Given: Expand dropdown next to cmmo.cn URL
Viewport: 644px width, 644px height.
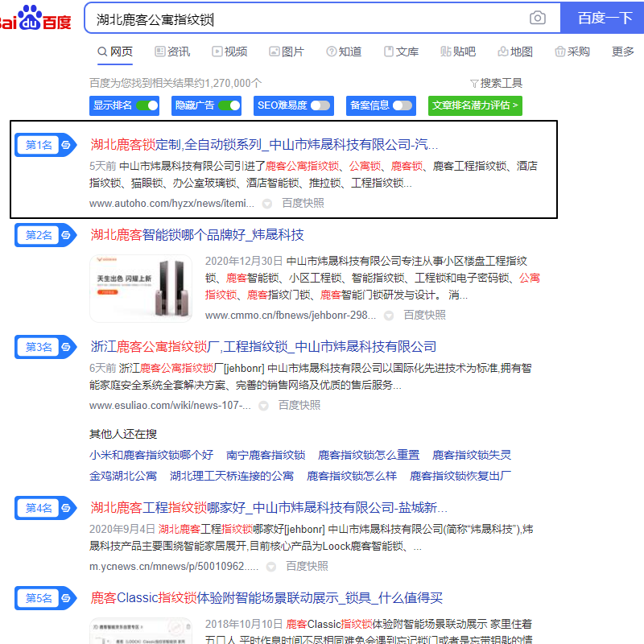Looking at the screenshot, I should pyautogui.click(x=389, y=316).
